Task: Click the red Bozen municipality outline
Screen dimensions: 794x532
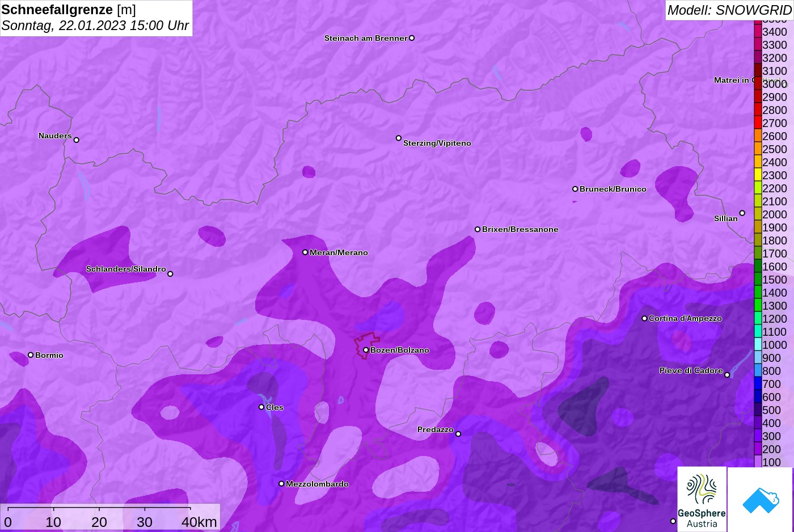Action: click(368, 345)
